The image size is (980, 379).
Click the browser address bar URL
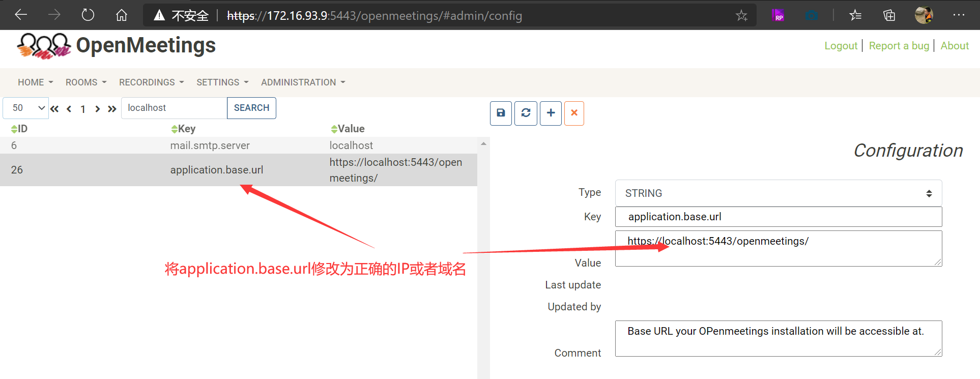click(374, 16)
